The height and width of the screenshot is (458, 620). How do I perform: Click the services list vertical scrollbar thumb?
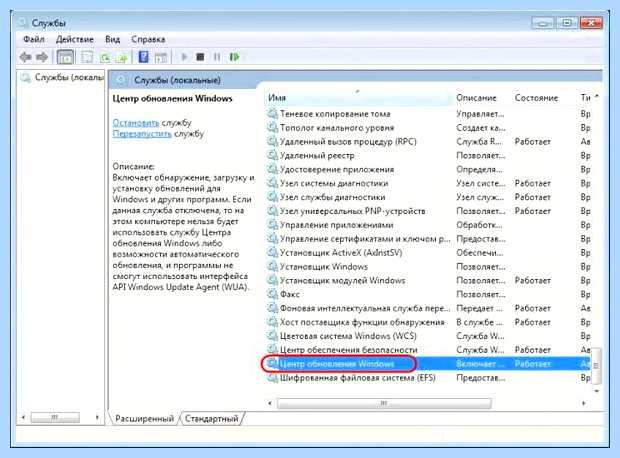(x=597, y=366)
